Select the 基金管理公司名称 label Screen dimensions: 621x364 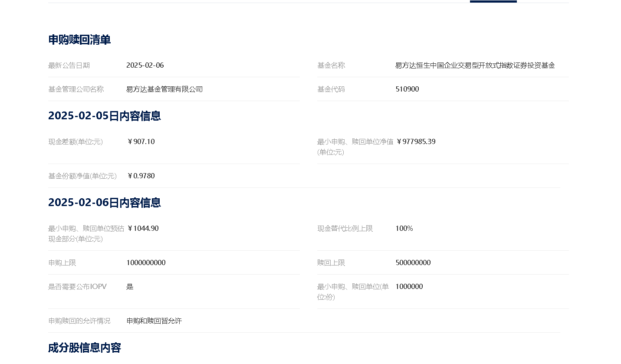76,89
